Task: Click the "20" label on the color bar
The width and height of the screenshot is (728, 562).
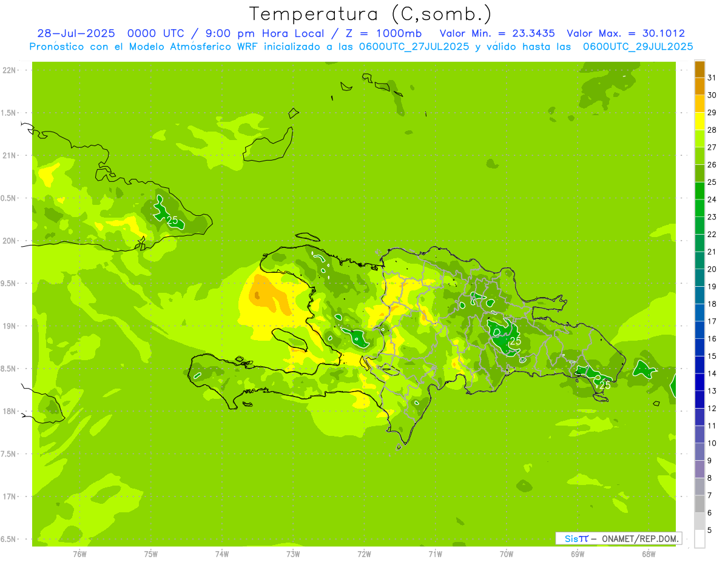Action: coord(712,269)
